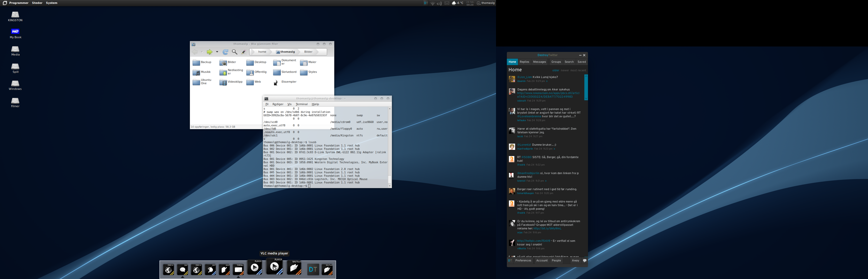This screenshot has height=279, width=868.
Task: Launch Gimp from the dock
Action: (211, 269)
